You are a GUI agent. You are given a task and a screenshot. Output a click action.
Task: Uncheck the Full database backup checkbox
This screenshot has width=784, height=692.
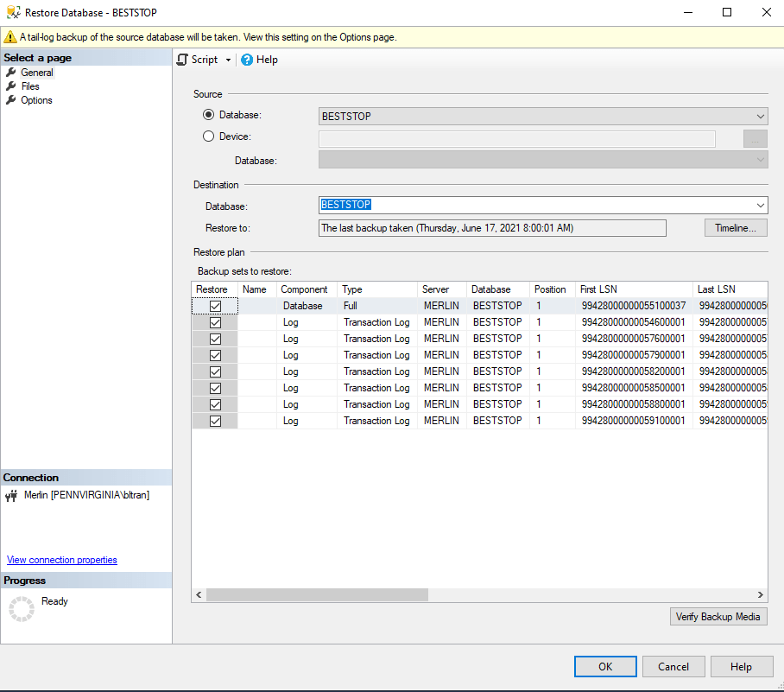tap(215, 306)
